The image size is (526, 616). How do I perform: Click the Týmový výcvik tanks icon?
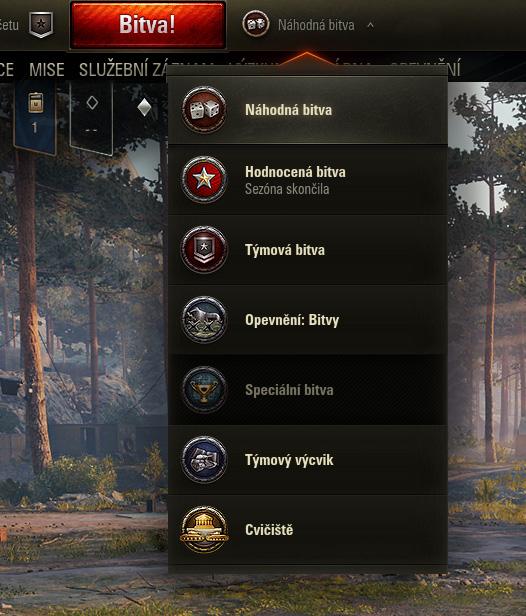pos(204,459)
